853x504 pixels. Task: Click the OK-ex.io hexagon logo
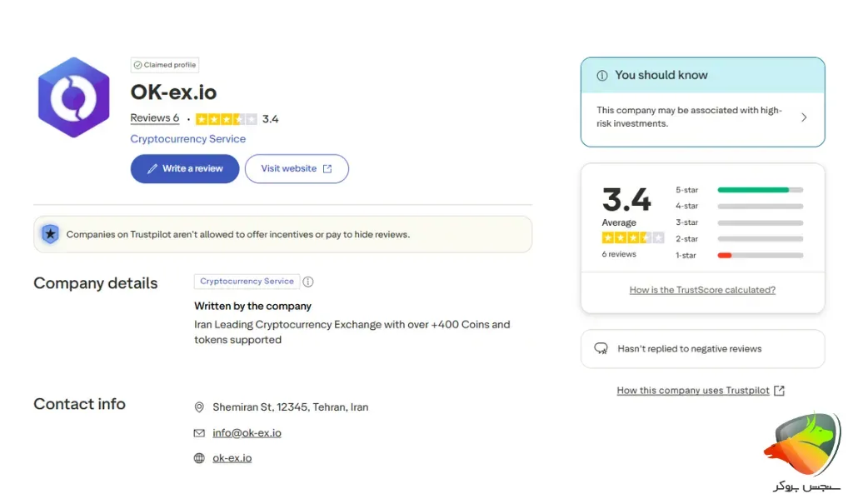(x=73, y=97)
